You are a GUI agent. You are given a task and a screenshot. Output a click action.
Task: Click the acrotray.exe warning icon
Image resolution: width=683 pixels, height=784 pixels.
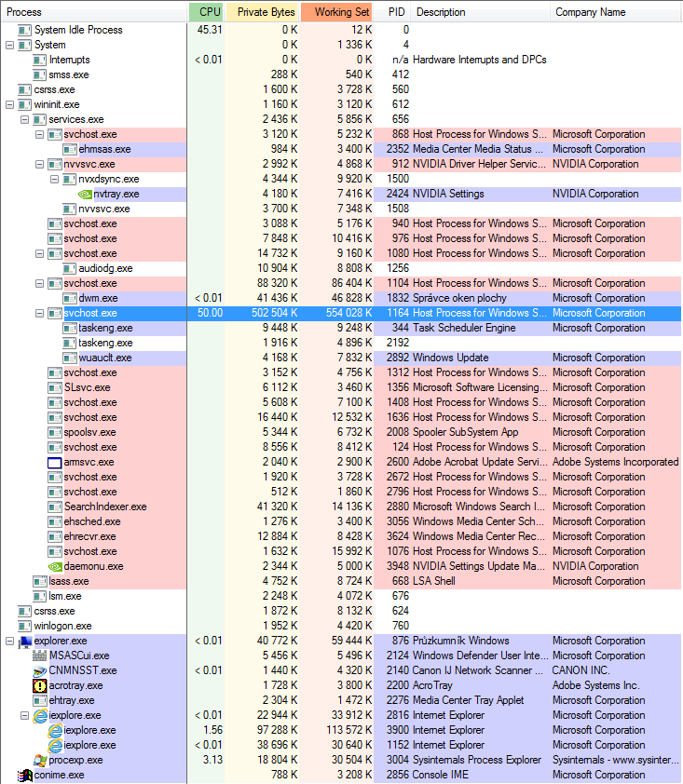39,685
